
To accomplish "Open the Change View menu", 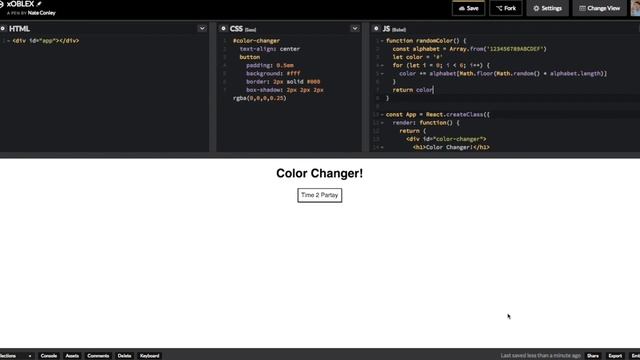I will pyautogui.click(x=600, y=8).
